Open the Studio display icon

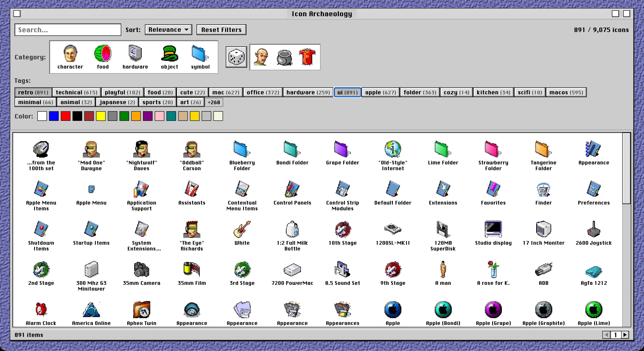493,229
